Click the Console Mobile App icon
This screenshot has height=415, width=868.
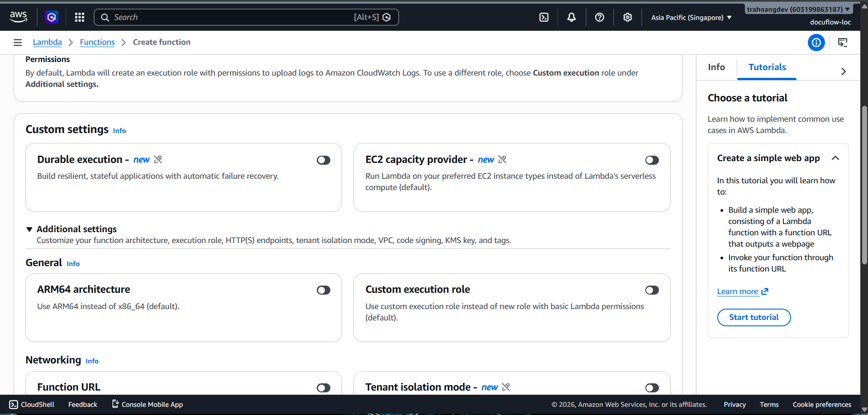coord(115,404)
